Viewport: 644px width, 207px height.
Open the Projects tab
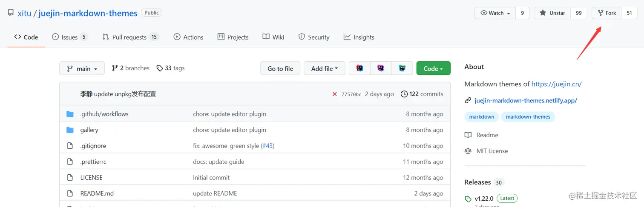click(x=233, y=37)
